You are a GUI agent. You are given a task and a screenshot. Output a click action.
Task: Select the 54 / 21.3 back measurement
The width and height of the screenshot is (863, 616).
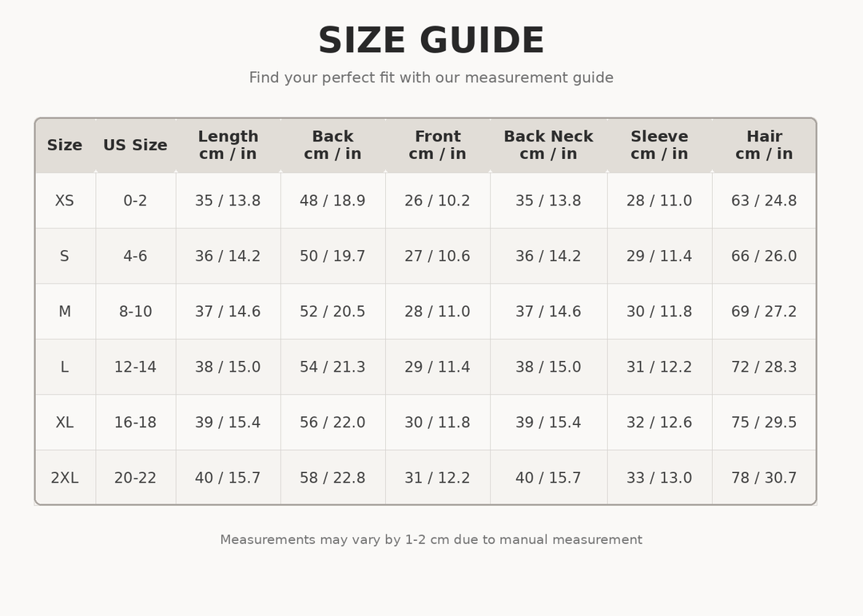click(x=332, y=368)
